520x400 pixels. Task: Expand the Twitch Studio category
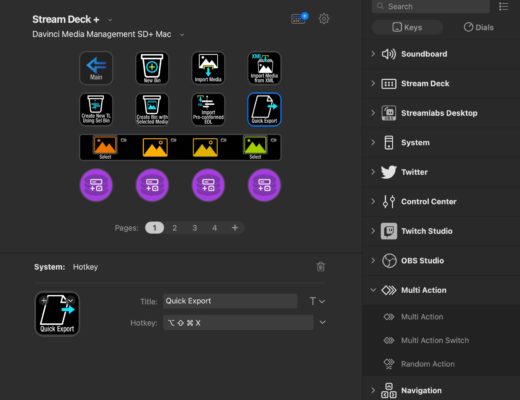[x=373, y=231]
